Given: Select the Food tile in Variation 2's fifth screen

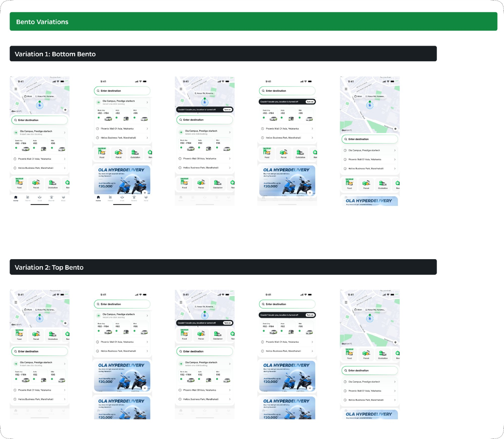Looking at the screenshot, I should 350,354.
